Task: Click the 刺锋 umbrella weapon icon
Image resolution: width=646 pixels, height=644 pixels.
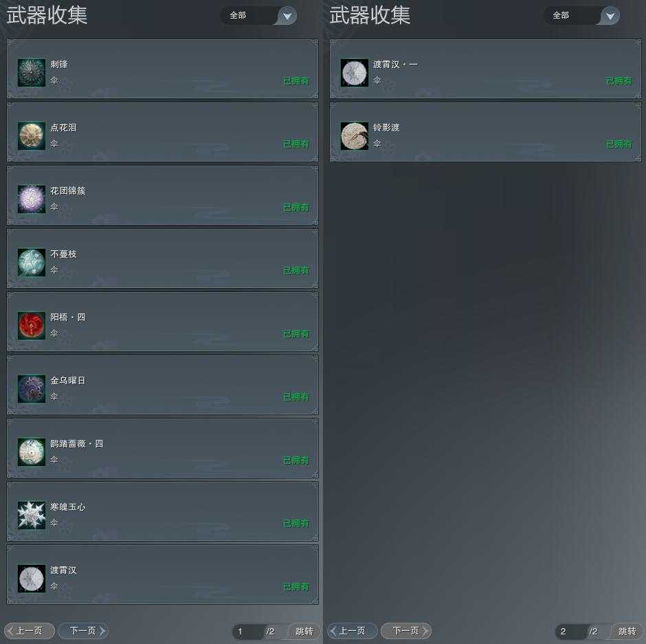Action: pos(32,73)
